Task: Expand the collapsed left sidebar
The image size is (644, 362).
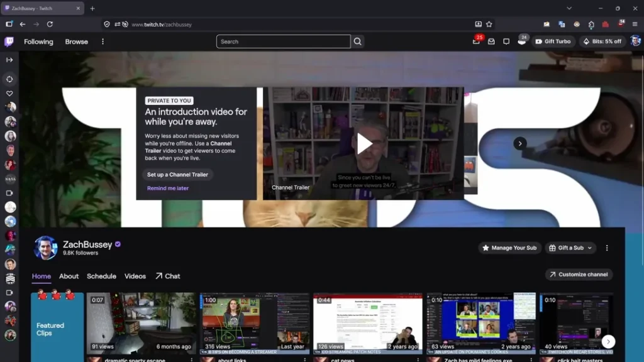Action: (9, 60)
